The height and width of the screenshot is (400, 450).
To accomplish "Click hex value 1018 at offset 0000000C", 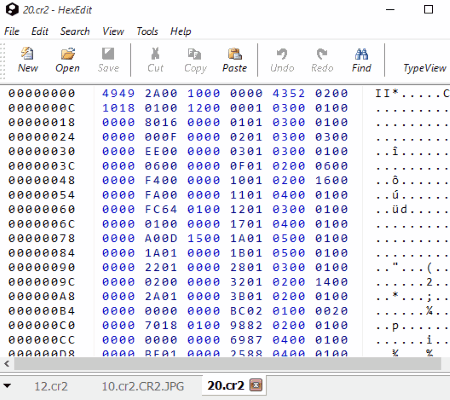I will click(x=118, y=108).
